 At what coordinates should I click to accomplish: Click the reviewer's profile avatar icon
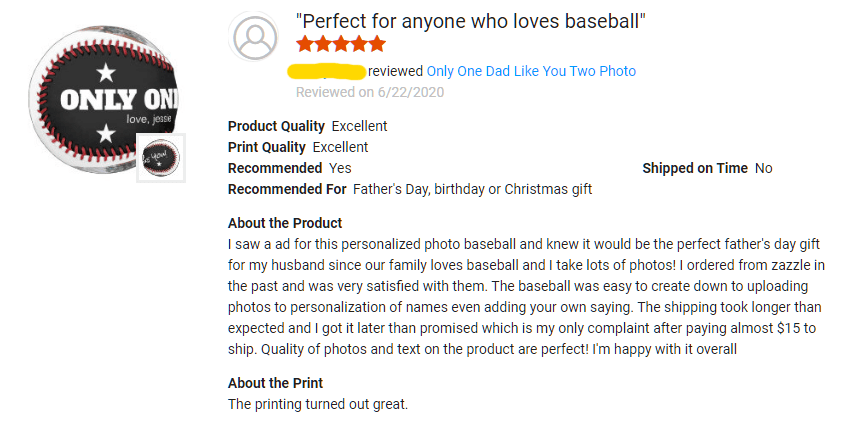click(x=255, y=38)
